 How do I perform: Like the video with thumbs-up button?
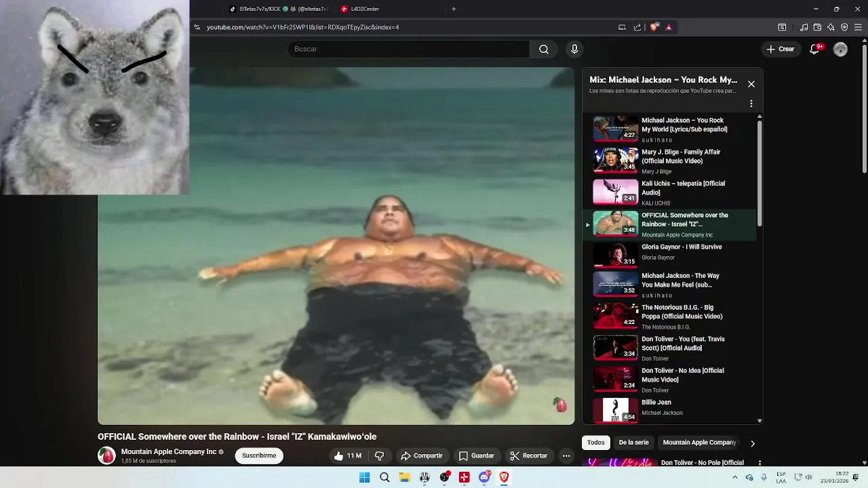347,455
